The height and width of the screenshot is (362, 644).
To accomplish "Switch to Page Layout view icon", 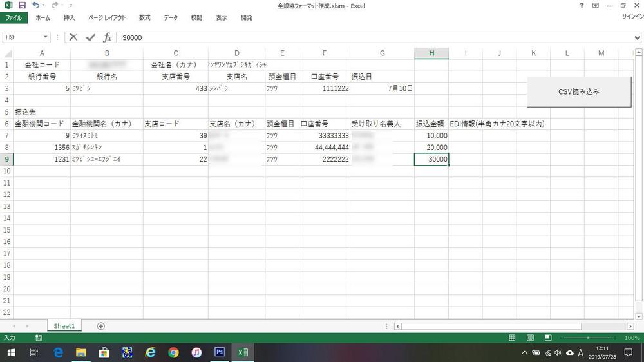I will [x=530, y=338].
